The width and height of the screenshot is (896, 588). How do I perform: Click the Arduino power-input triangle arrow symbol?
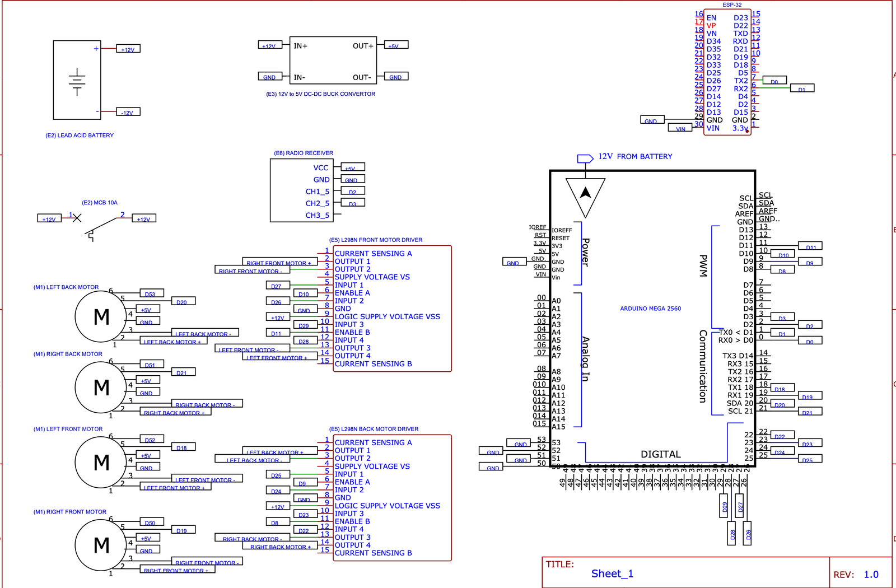[585, 197]
